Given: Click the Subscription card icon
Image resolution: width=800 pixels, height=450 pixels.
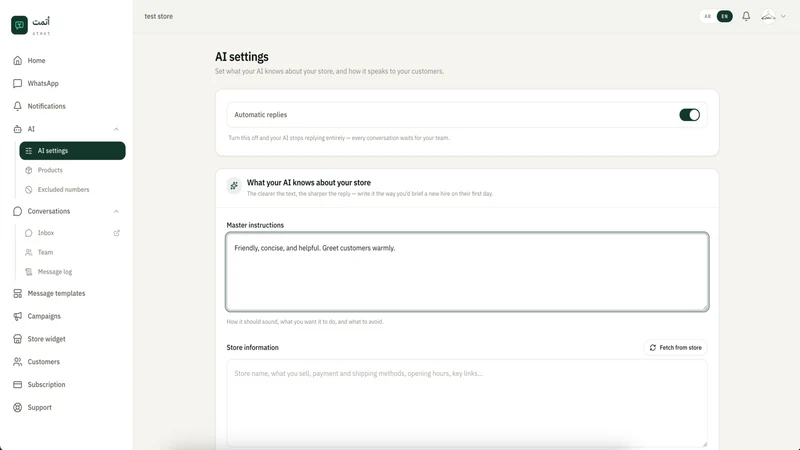Looking at the screenshot, I should 17,385.
